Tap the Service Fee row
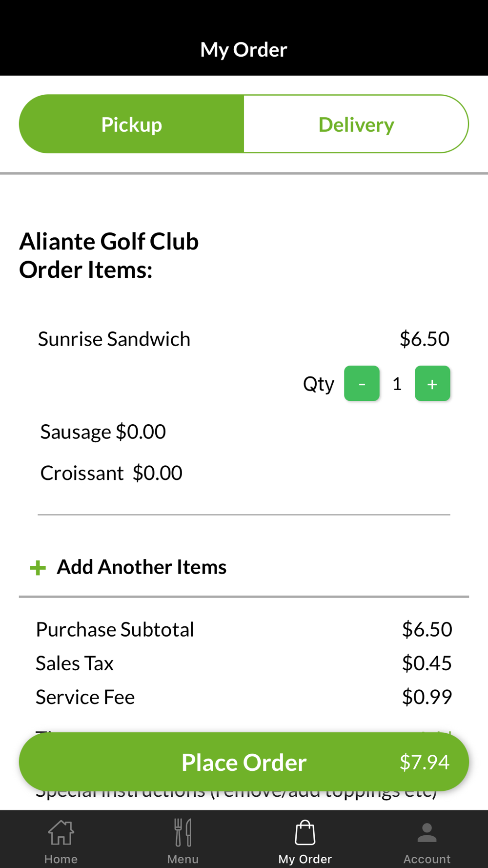This screenshot has height=868, width=488. pyautogui.click(x=244, y=697)
